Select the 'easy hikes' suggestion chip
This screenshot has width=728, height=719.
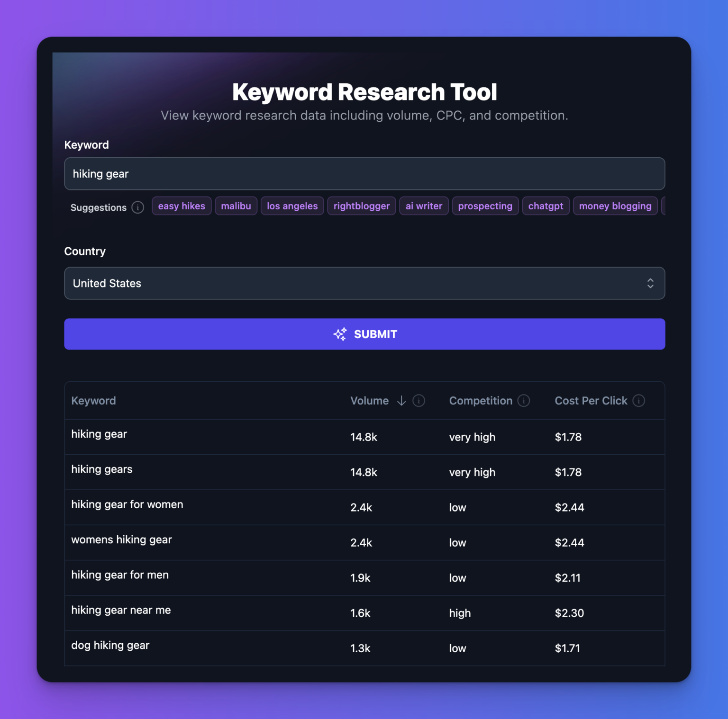[182, 206]
